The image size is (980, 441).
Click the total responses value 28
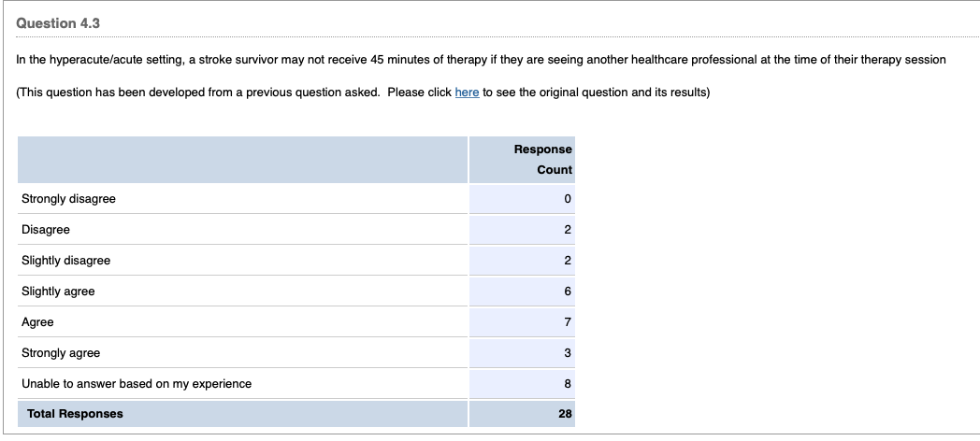pyautogui.click(x=565, y=414)
